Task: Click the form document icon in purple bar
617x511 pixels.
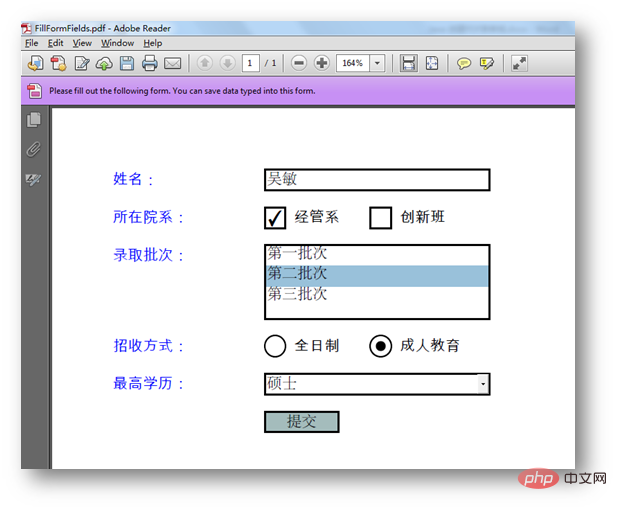Action: click(34, 91)
